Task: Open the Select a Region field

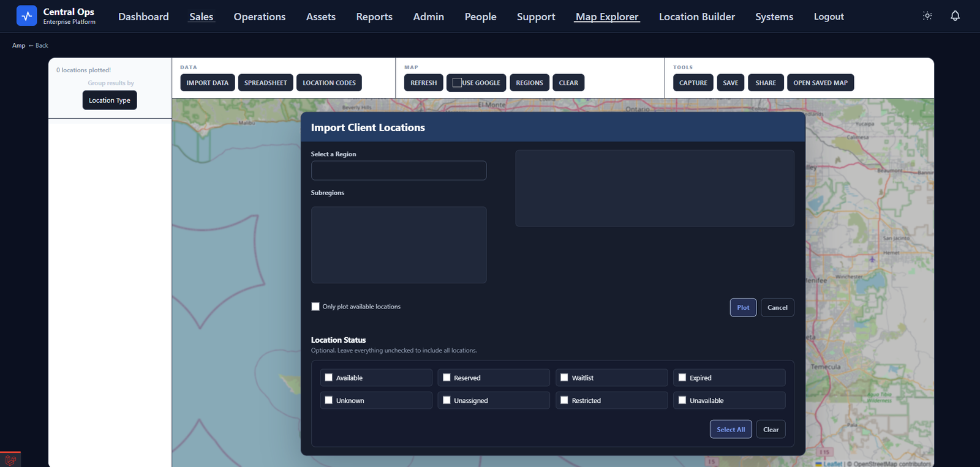Action: coord(399,171)
